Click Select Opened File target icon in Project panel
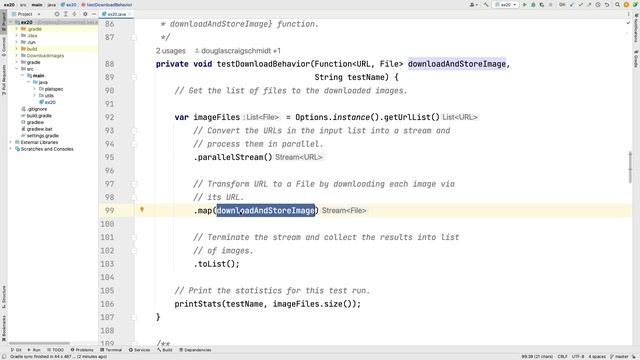 (x=57, y=14)
